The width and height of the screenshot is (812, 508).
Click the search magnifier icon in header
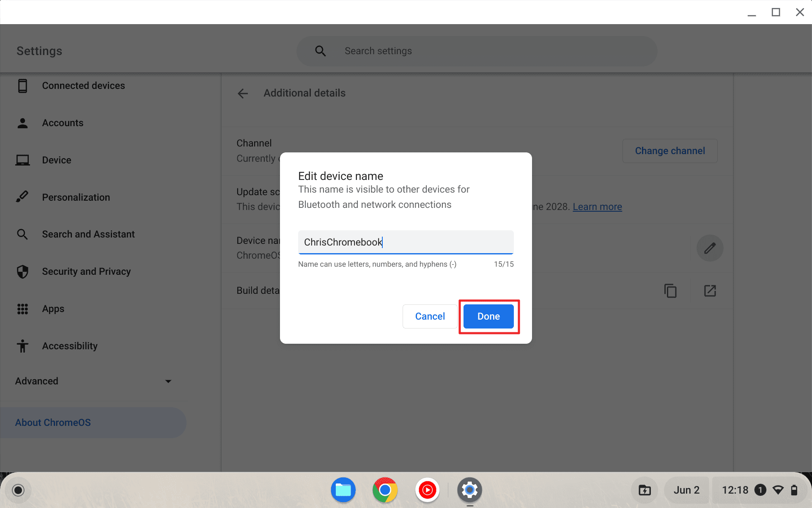click(x=320, y=51)
